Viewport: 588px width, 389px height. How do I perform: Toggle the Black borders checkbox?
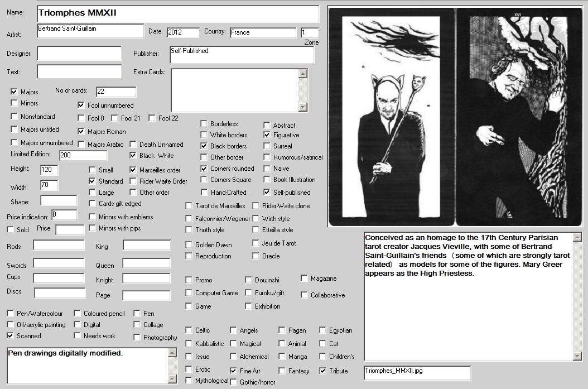click(204, 146)
